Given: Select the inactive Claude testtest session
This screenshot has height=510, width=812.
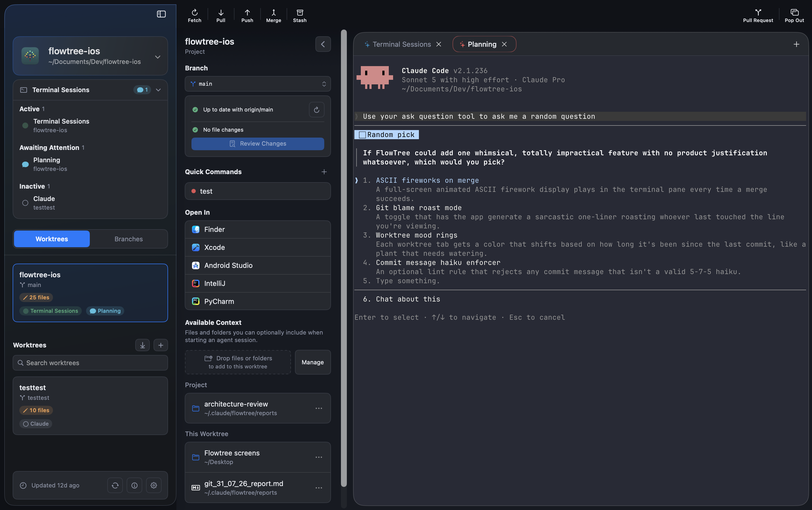Looking at the screenshot, I should click(90, 203).
